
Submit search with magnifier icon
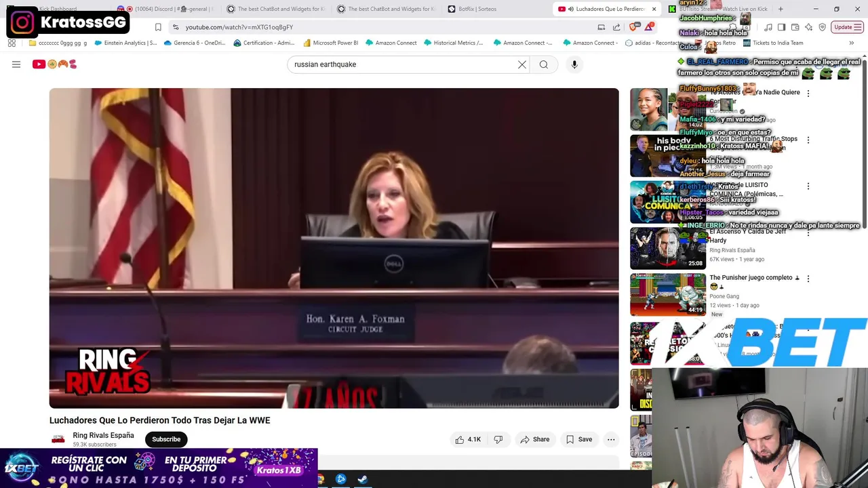point(544,64)
